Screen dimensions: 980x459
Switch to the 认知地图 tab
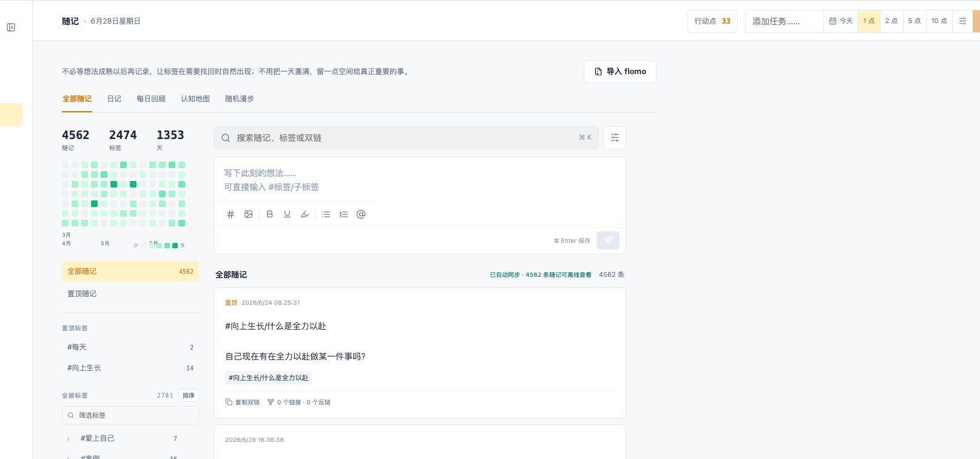(x=195, y=99)
